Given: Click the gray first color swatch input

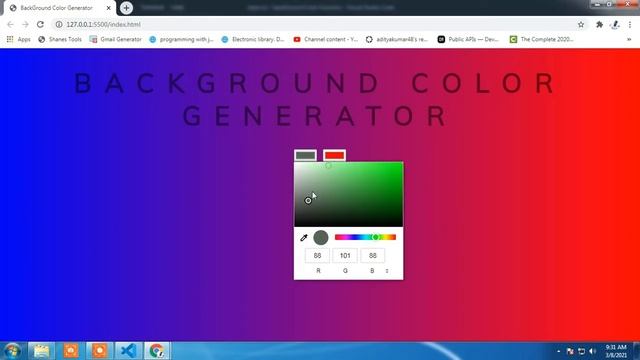Looking at the screenshot, I should pyautogui.click(x=305, y=156).
